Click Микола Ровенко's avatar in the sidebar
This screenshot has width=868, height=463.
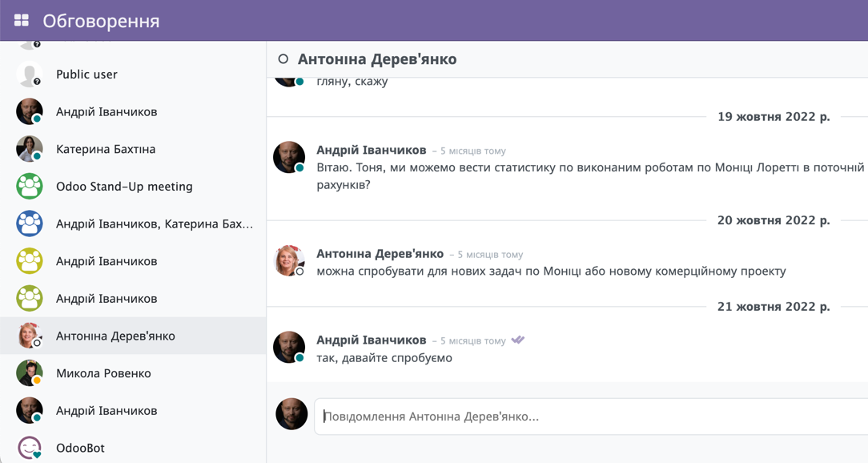pos(30,373)
